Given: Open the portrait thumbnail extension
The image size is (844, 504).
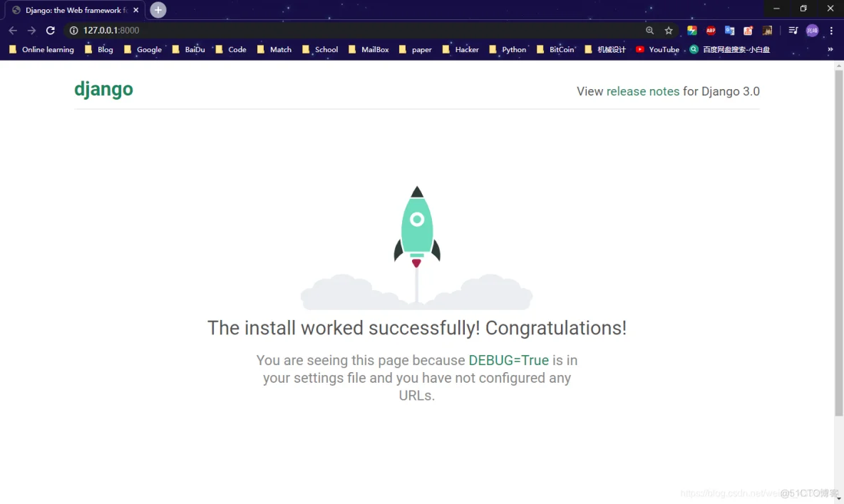Looking at the screenshot, I should click(x=767, y=31).
